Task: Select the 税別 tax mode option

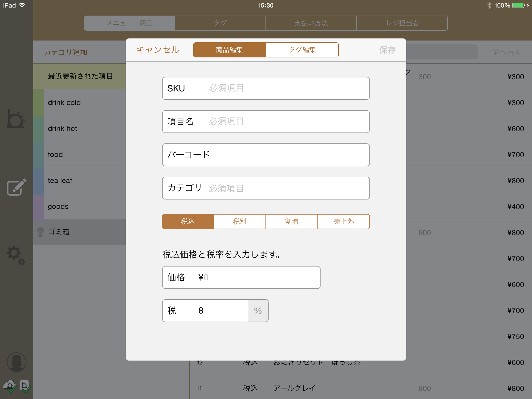Action: point(240,222)
